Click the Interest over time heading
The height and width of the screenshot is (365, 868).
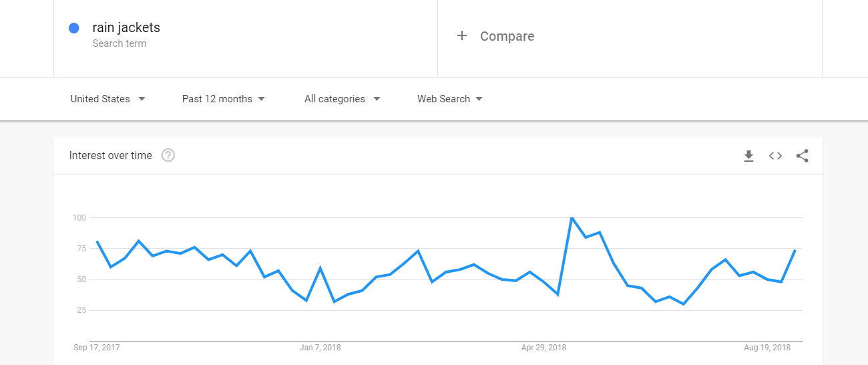coord(111,156)
